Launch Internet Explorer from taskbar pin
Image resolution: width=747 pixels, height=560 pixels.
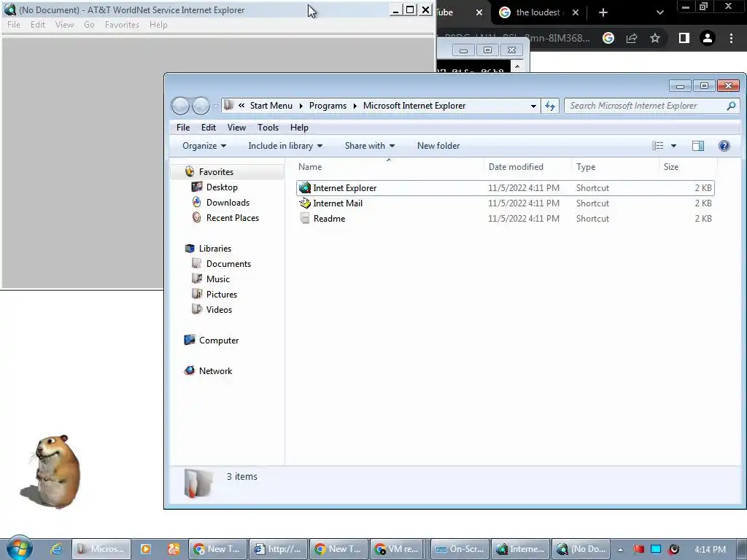point(55,549)
